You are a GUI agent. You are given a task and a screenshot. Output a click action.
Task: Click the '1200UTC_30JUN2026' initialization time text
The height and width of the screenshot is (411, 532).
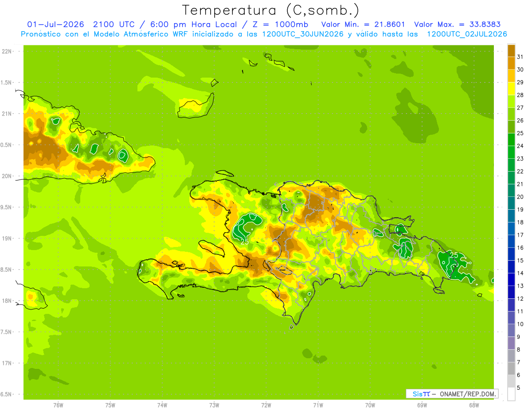click(303, 34)
